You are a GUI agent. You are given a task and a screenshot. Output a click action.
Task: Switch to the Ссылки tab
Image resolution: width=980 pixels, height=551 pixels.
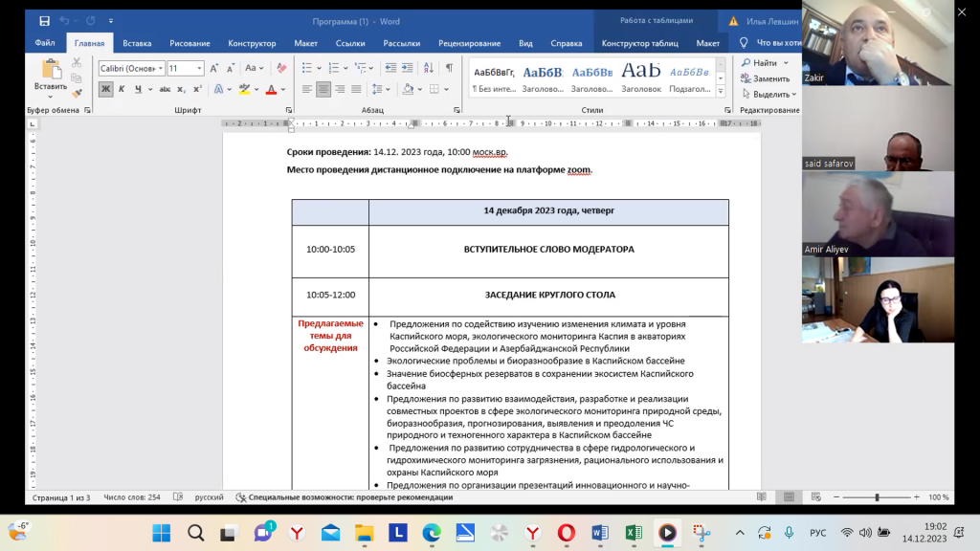click(350, 43)
